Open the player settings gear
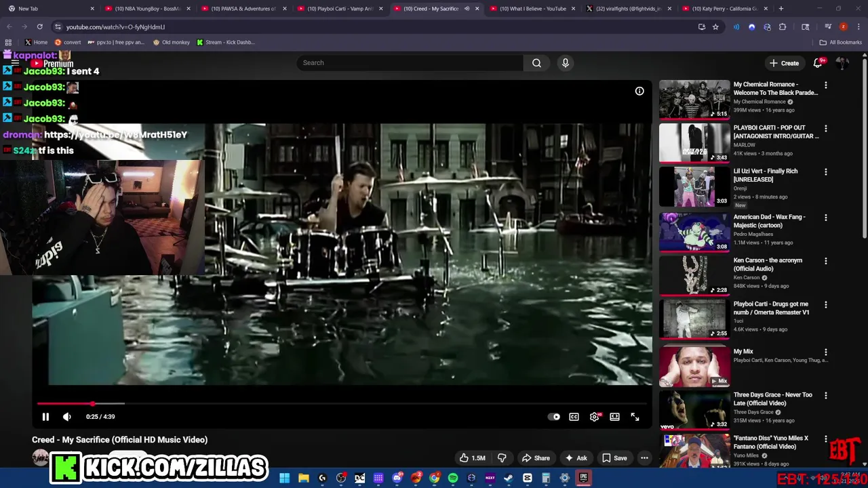This screenshot has width=868, height=488. pos(594,417)
